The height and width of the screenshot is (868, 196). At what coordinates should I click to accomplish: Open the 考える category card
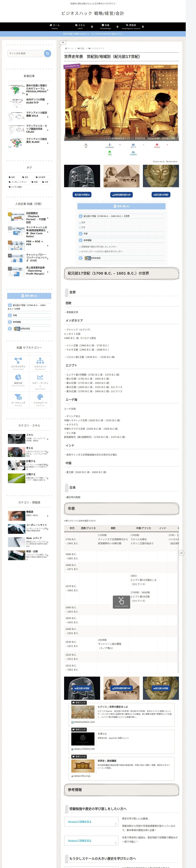pyautogui.click(x=29, y=452)
